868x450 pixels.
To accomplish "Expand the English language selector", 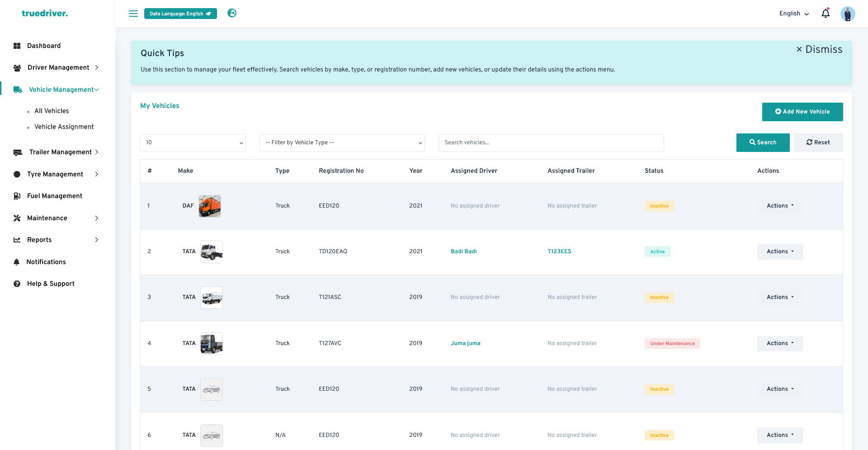I will (x=793, y=14).
